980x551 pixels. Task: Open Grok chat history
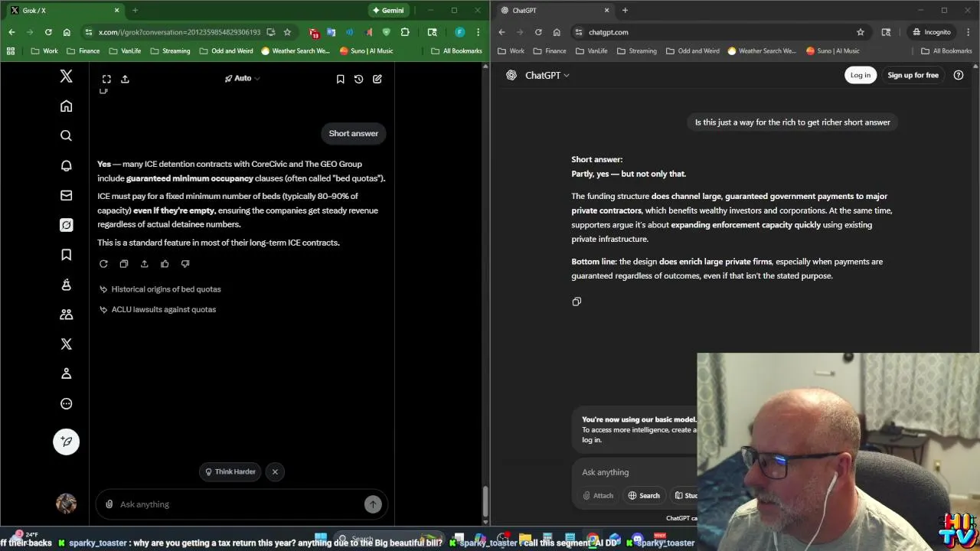[358, 79]
